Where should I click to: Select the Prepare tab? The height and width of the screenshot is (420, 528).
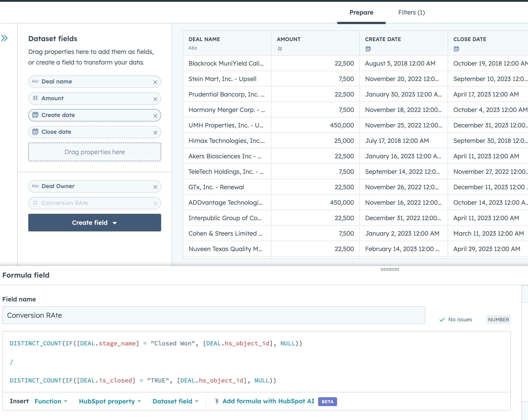pyautogui.click(x=361, y=12)
